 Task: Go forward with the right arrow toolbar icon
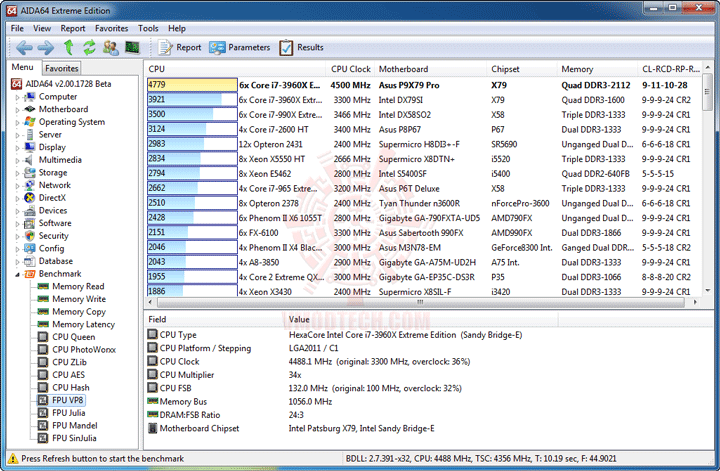click(x=45, y=47)
